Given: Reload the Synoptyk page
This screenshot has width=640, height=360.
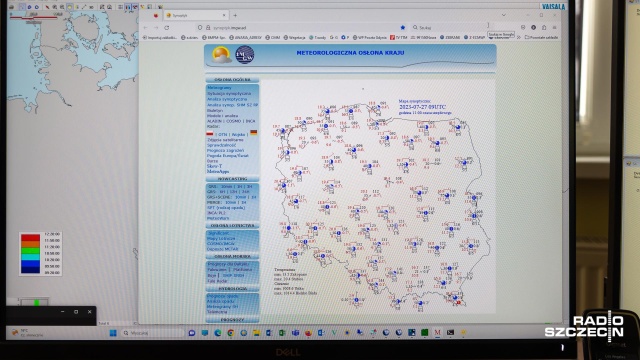Looking at the screenshot, I should click(x=167, y=27).
